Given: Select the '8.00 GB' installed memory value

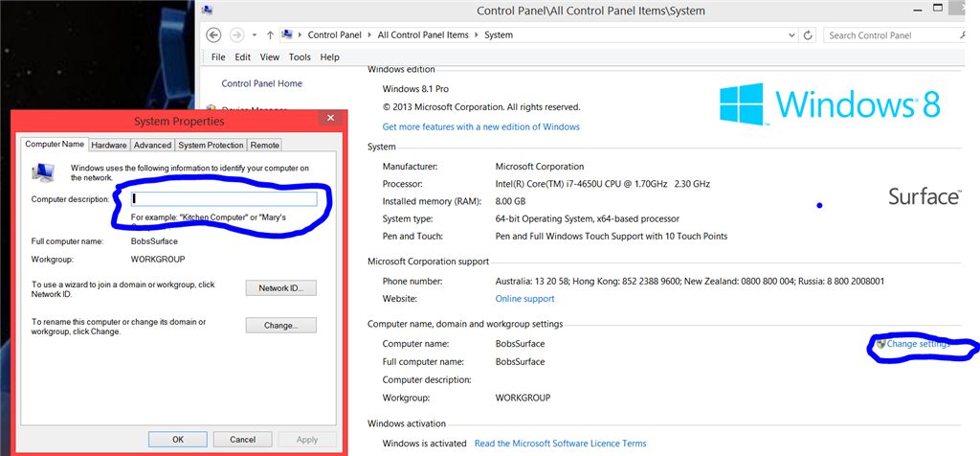Looking at the screenshot, I should 511,201.
